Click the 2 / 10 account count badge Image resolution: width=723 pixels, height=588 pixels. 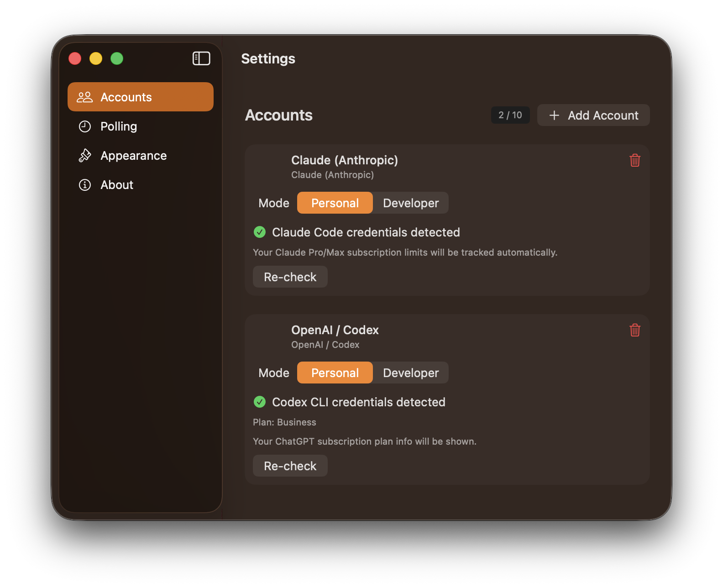pos(510,115)
